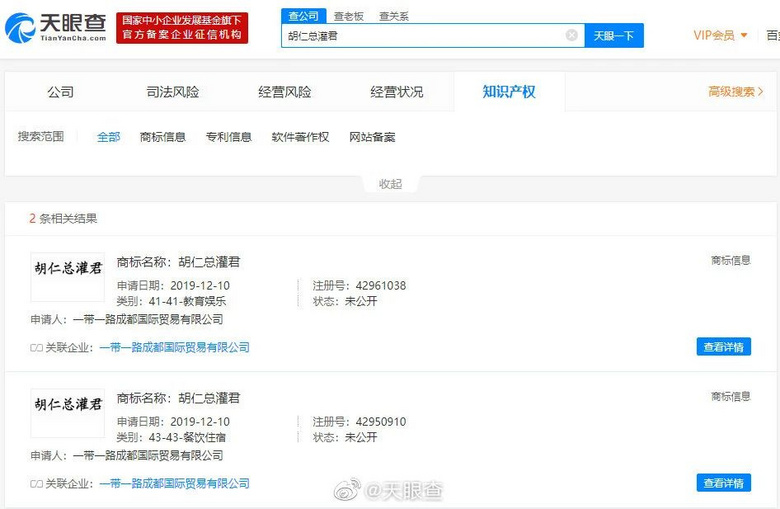780x509 pixels.
Task: Filter search scope by 专利信息
Action: [x=228, y=137]
